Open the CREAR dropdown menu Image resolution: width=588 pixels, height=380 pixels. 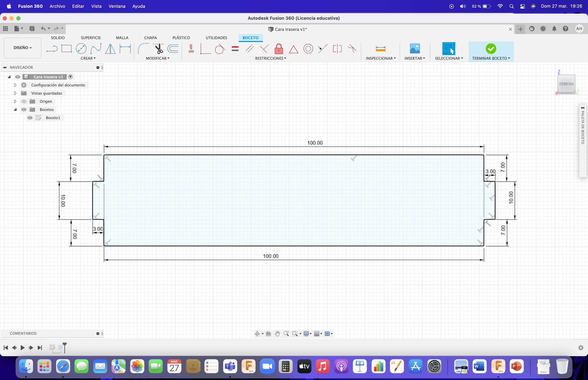coord(88,59)
